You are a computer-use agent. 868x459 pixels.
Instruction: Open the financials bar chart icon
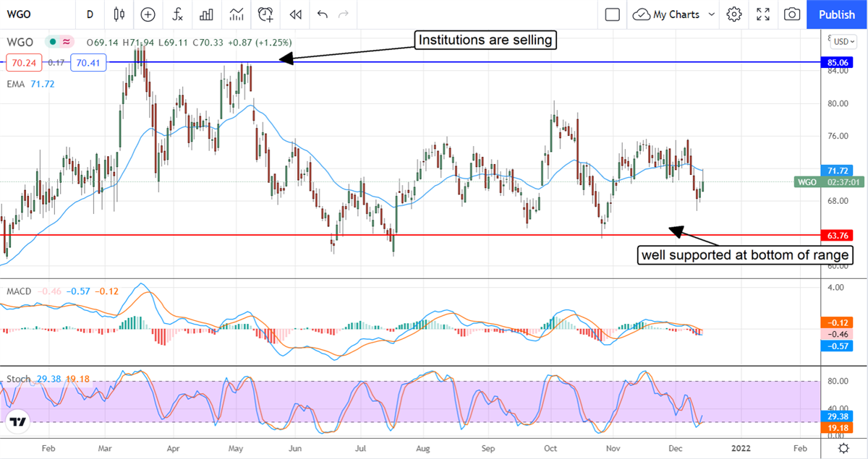pyautogui.click(x=206, y=14)
